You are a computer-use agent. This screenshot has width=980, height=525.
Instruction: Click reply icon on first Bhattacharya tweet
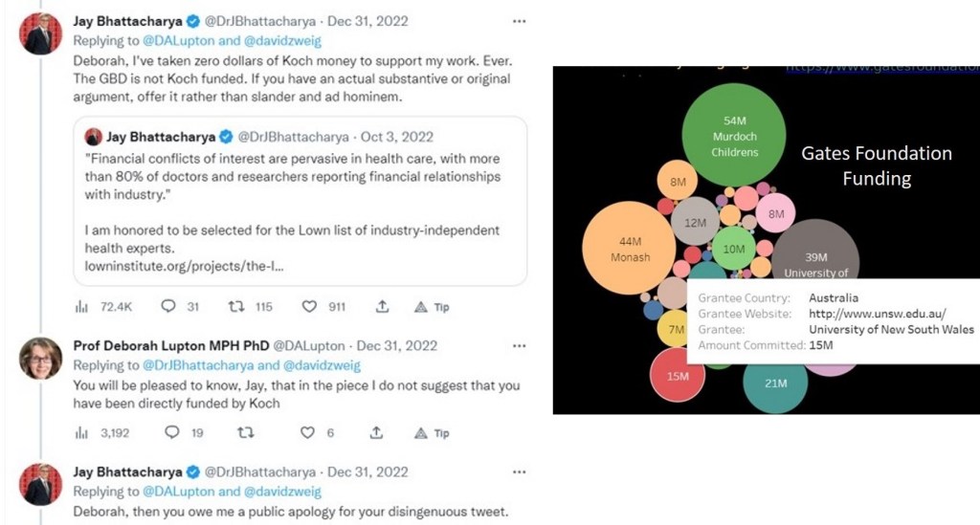tap(168, 307)
